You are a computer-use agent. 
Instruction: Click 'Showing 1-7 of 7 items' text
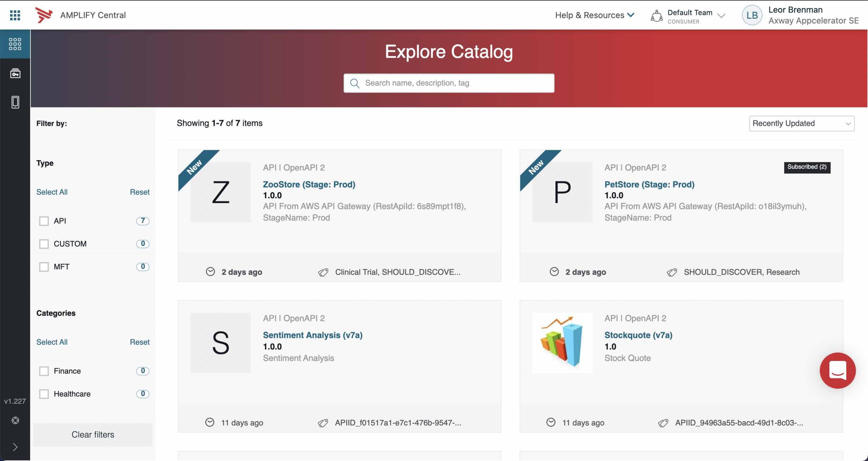(x=220, y=123)
